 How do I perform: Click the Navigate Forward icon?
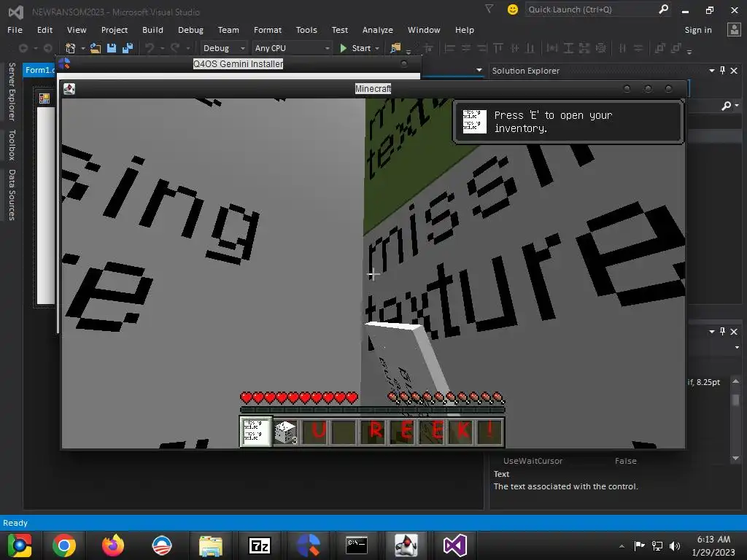(x=47, y=48)
